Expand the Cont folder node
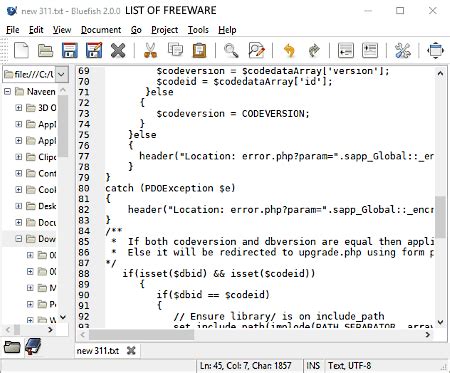450x373 pixels. pos(19,173)
